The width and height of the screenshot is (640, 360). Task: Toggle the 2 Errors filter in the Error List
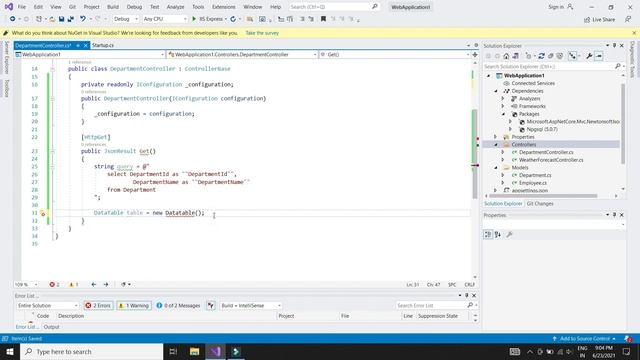98,305
